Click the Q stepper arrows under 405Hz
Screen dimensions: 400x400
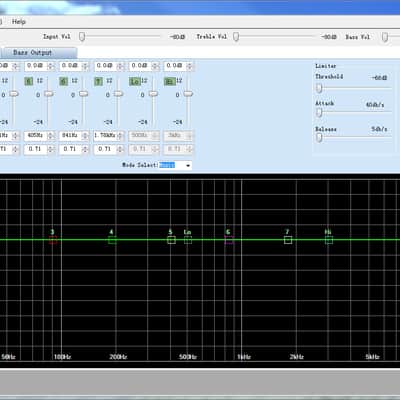click(51, 150)
